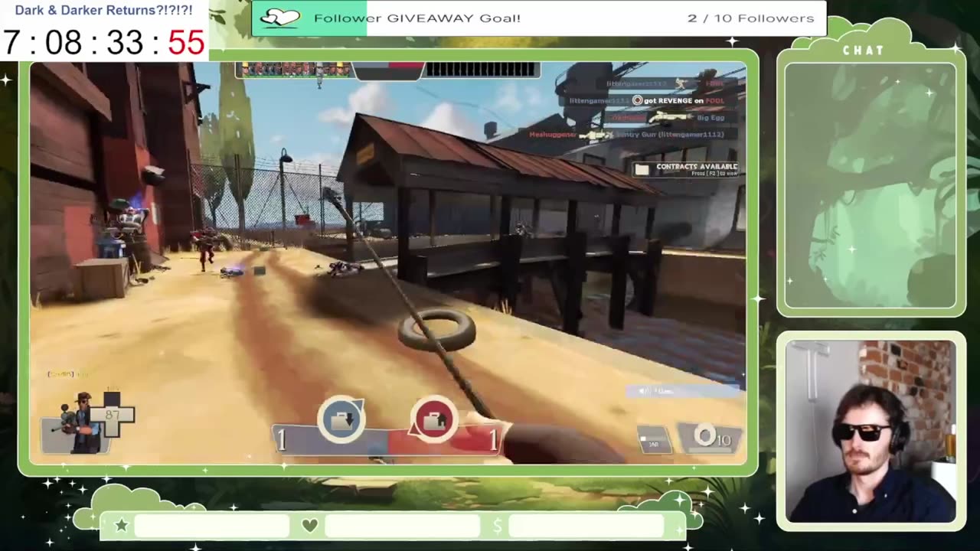Click the '2 / 10 Followers' counter
Image resolution: width=980 pixels, height=551 pixels.
click(751, 18)
